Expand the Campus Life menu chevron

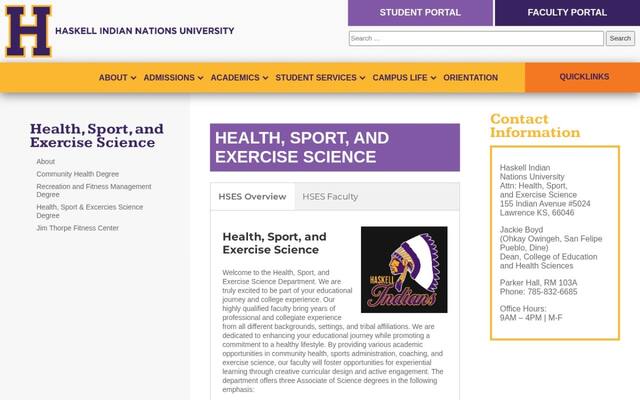click(x=433, y=78)
